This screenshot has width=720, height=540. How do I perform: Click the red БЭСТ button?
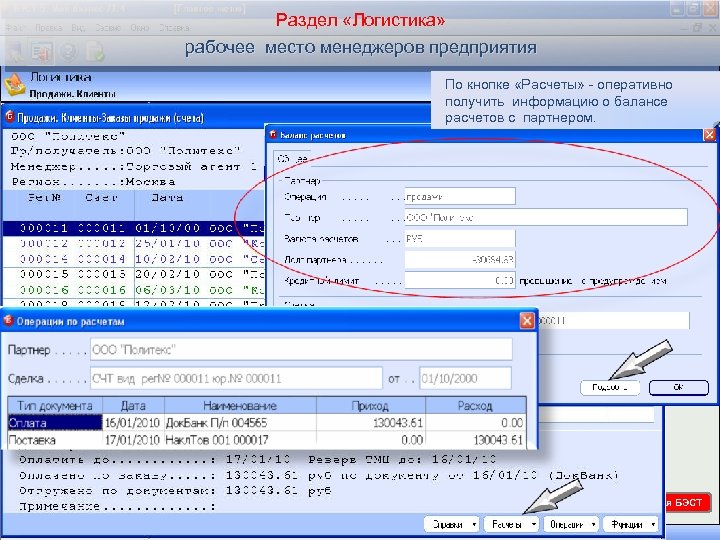(x=687, y=502)
